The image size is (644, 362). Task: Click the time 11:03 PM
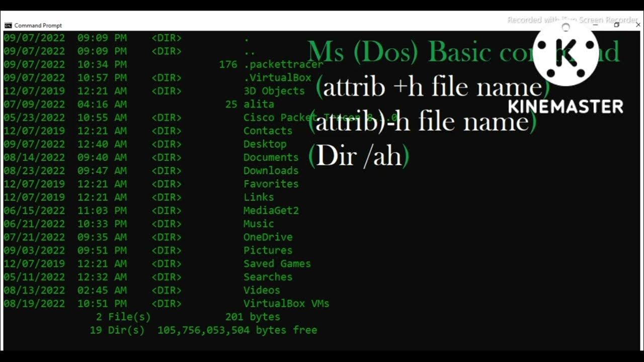point(102,210)
